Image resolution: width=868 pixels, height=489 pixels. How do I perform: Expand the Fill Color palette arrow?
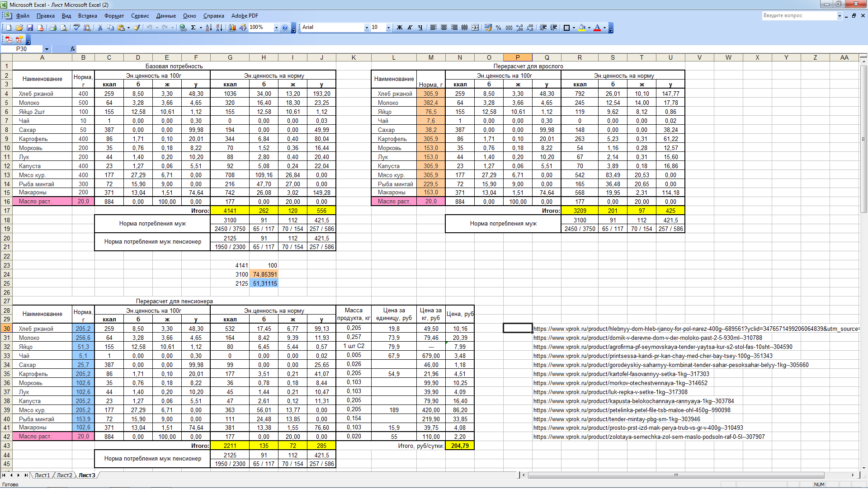(x=590, y=28)
